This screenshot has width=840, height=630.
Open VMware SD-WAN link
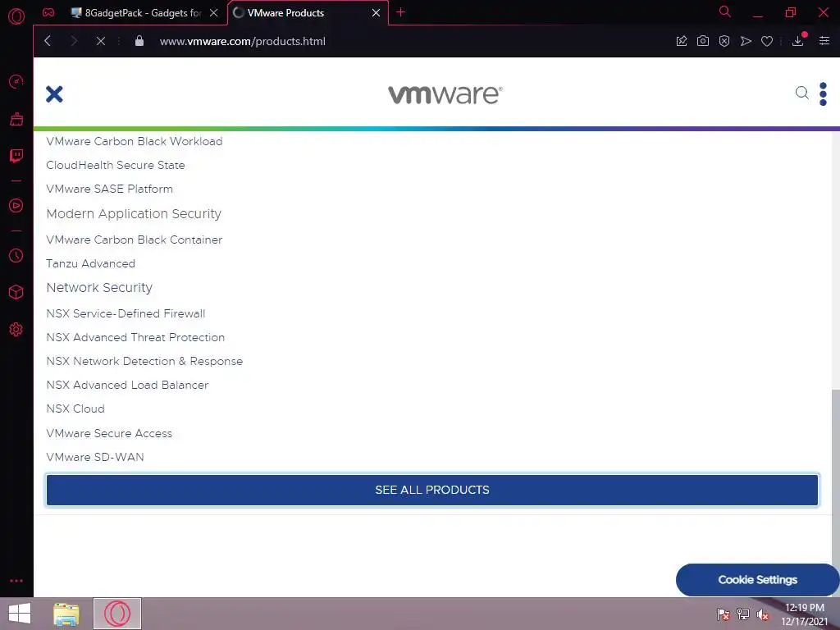click(95, 457)
